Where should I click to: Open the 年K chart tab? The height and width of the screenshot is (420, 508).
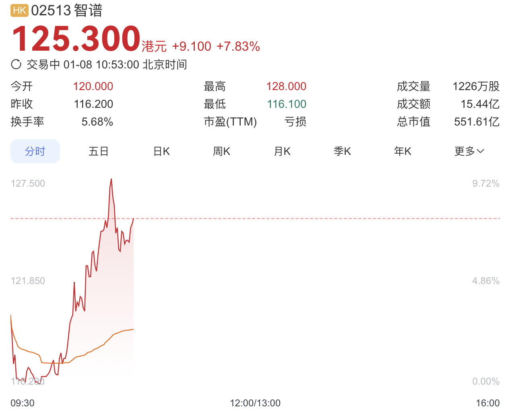coord(403,151)
